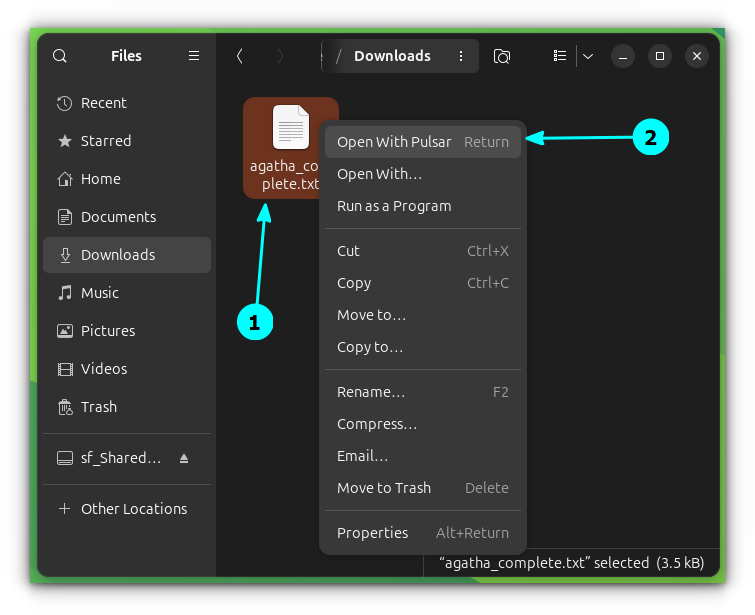This screenshot has height=615, width=755.
Task: Expand the view options dropdown chevron
Action: 588,56
